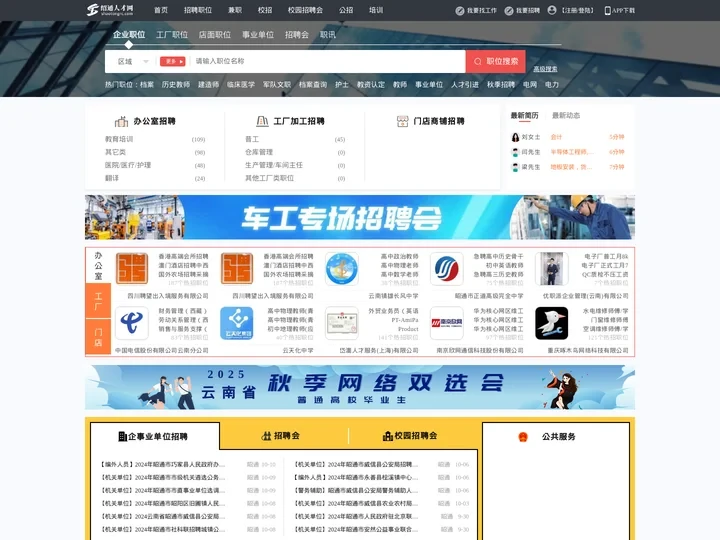Screen dimensions: 720x540
Task: Click avatar icon of 梁先生
Action: point(515,168)
